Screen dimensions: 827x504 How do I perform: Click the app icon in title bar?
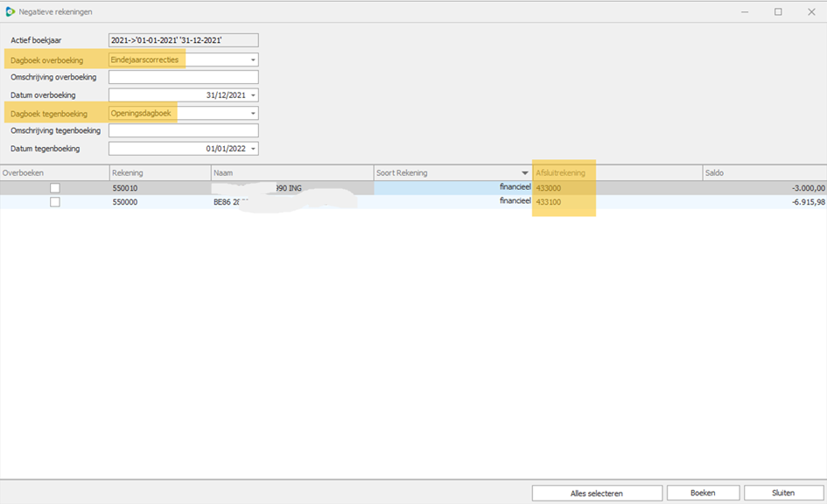click(11, 11)
